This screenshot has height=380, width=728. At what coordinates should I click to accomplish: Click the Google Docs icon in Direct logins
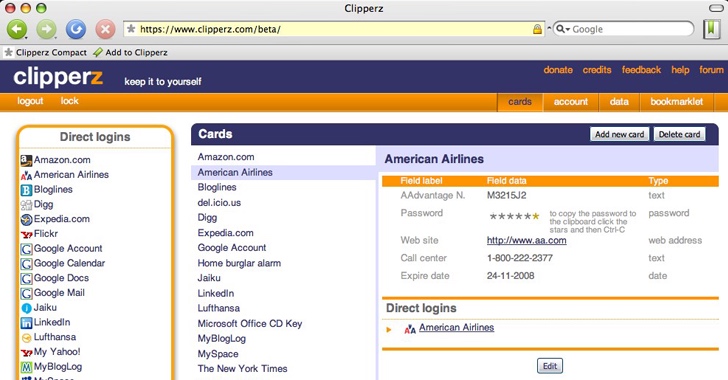click(26, 278)
